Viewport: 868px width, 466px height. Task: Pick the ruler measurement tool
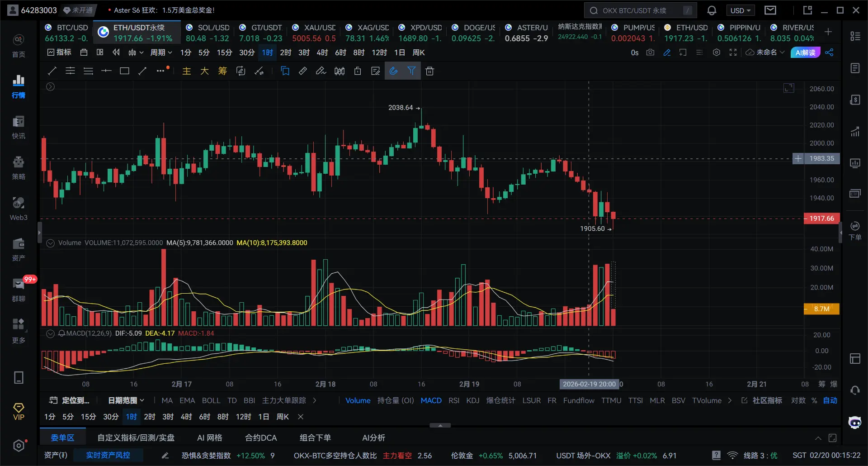(x=303, y=71)
